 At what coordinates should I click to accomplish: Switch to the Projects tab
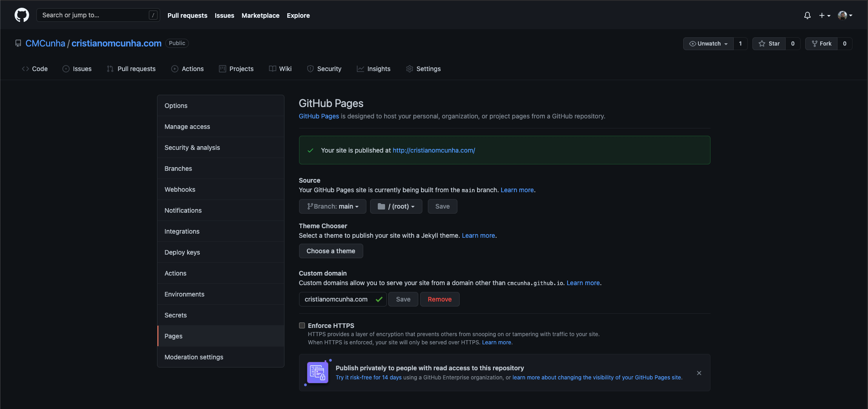point(236,69)
